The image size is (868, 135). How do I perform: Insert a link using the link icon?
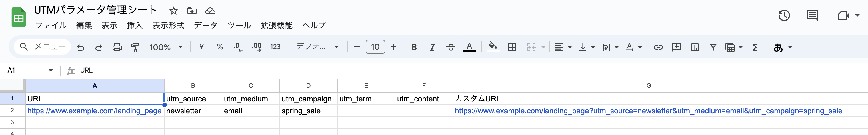(658, 47)
